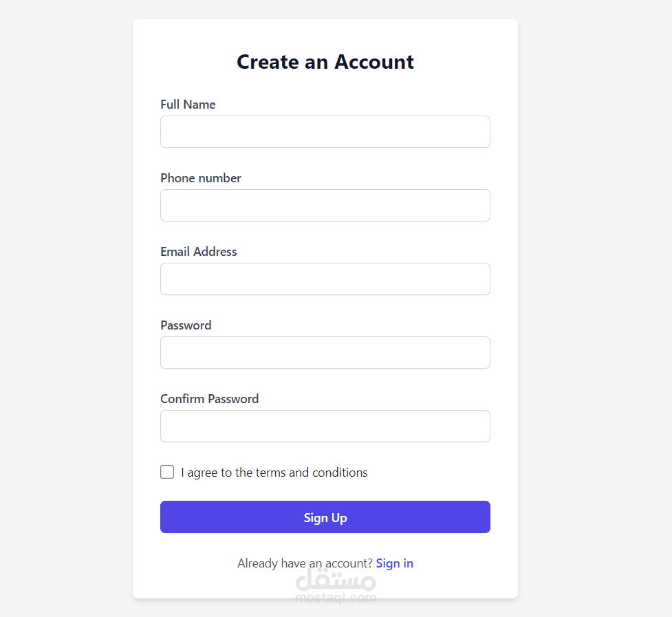Image resolution: width=672 pixels, height=617 pixels.
Task: Click the "I agree to the terms" label
Action: point(274,473)
